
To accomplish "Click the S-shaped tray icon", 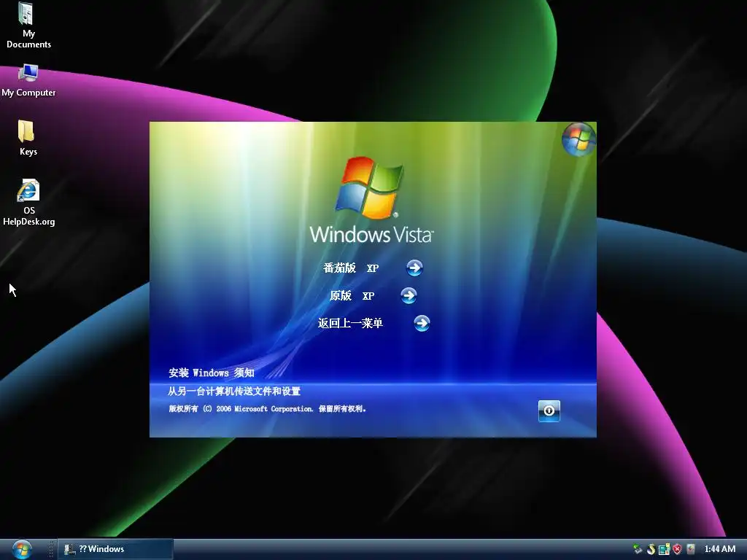I will coord(651,549).
